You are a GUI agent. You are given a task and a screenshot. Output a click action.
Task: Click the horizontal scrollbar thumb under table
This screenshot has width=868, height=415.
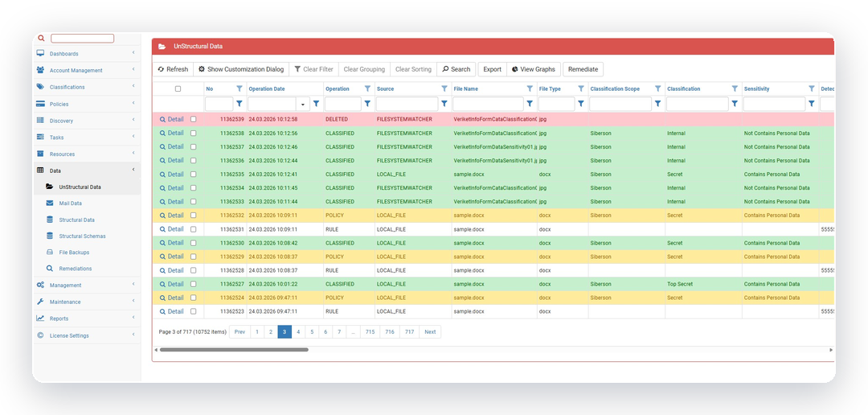pyautogui.click(x=234, y=350)
